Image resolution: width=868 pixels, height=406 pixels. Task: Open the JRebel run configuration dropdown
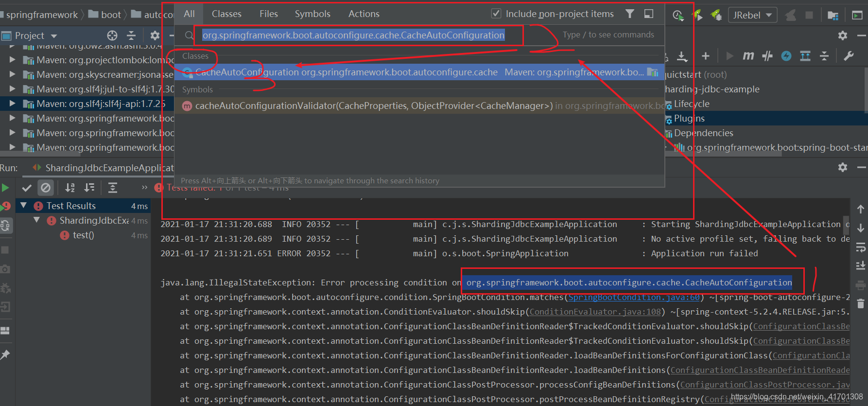pyautogui.click(x=752, y=15)
